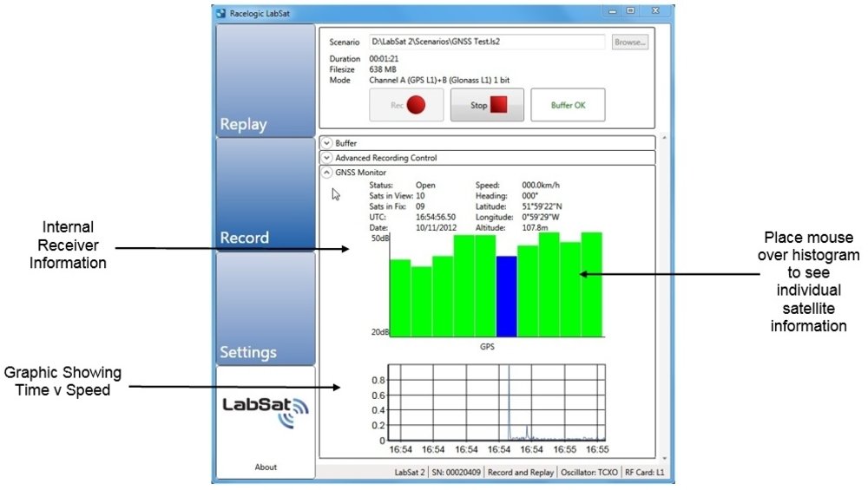This screenshot has width=868, height=490.
Task: Expand the Buffer section
Action: (326, 143)
